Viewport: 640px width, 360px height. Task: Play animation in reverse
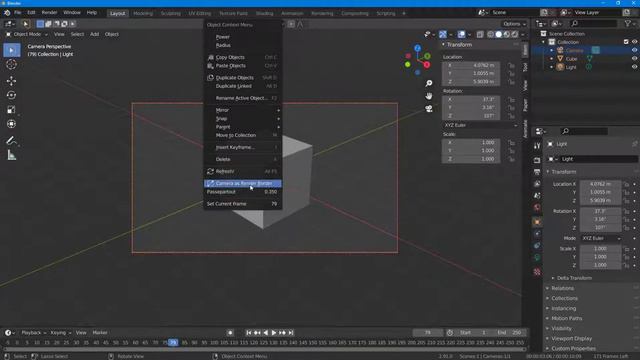[266, 333]
